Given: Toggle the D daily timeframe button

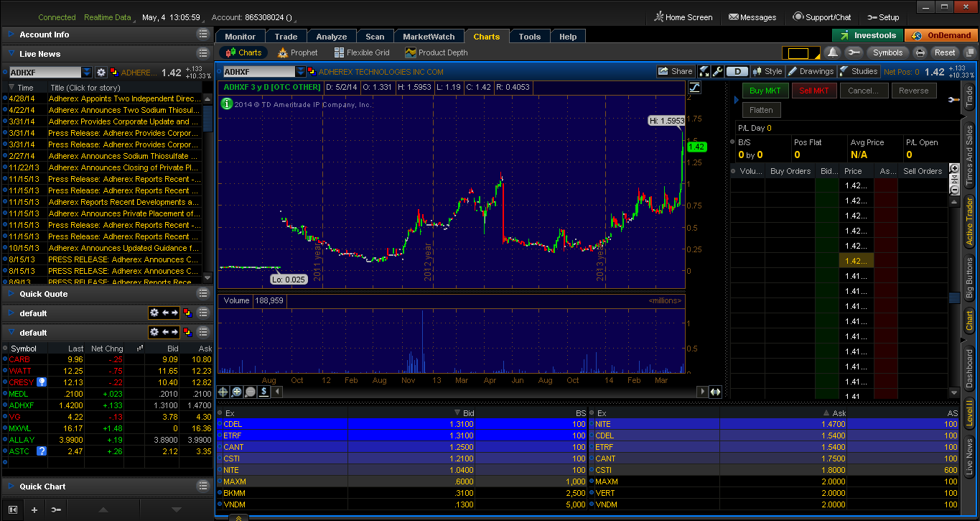Looking at the screenshot, I should coord(737,71).
